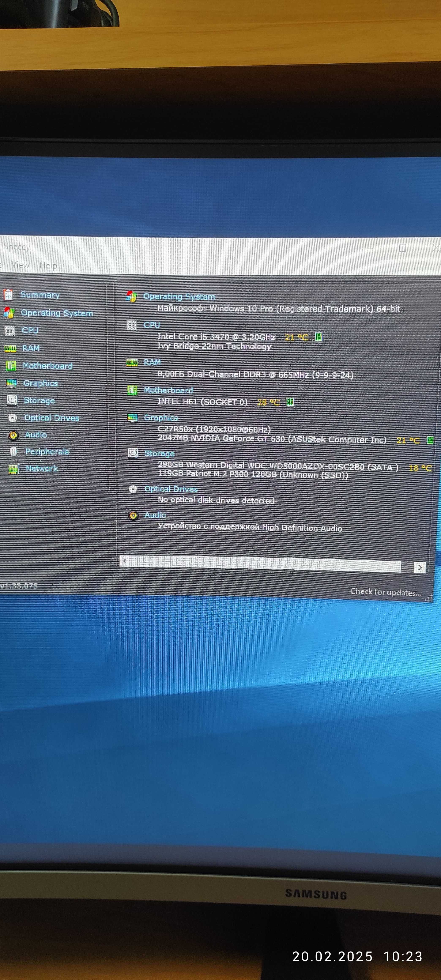Click the Audio speaker icon in sidebar
The image size is (441, 980).
13,435
